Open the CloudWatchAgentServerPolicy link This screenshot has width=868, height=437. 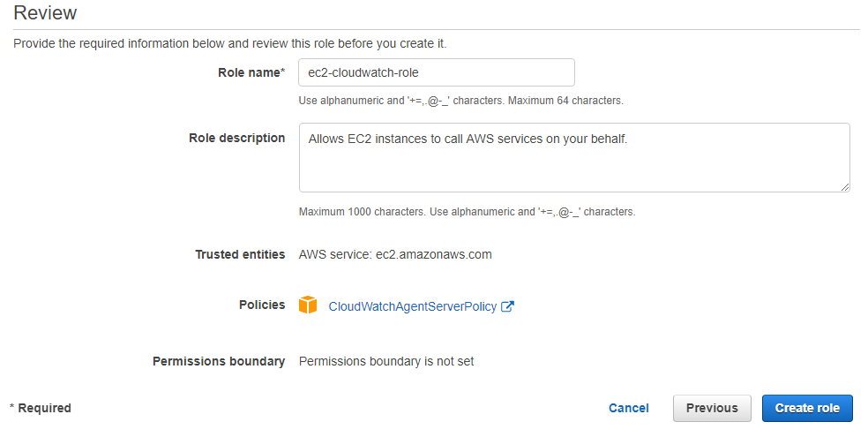click(413, 307)
